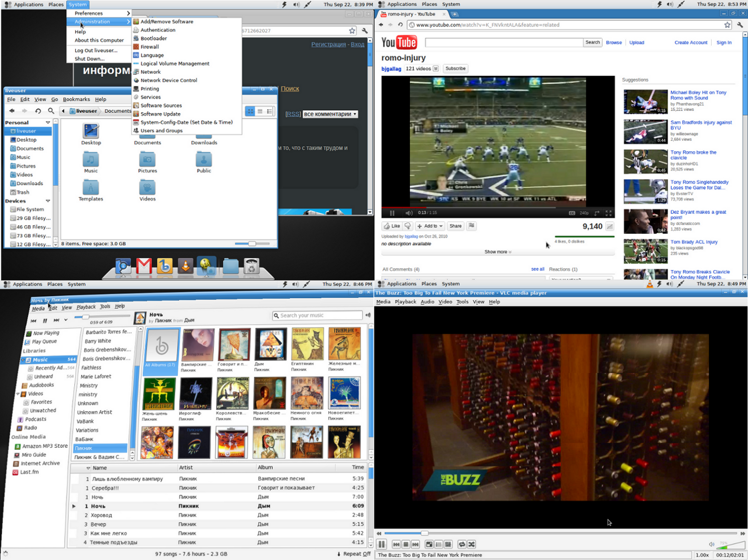Click the Tom Brady ACL Injury thumbnail
Screen dimensions: 748x560
click(x=645, y=251)
